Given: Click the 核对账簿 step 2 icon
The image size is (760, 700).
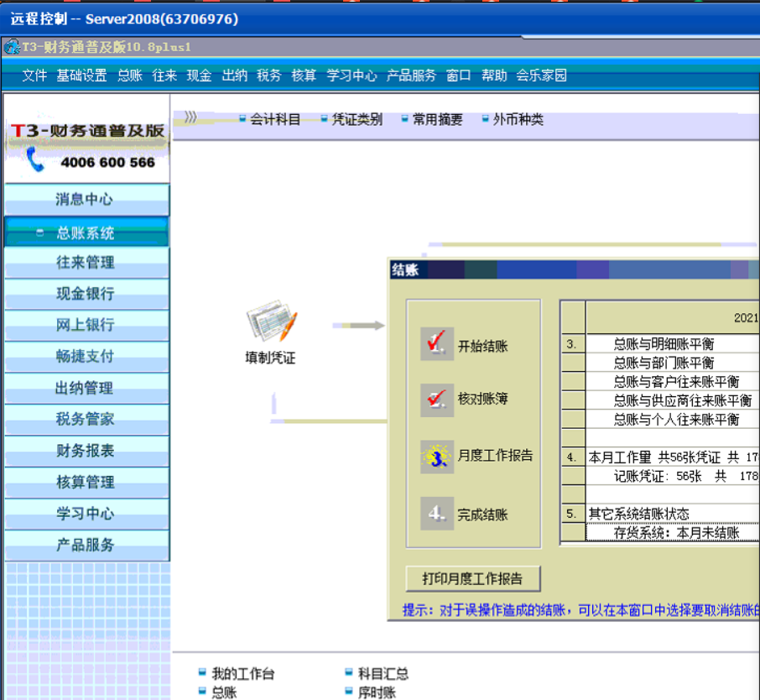Looking at the screenshot, I should tap(437, 400).
